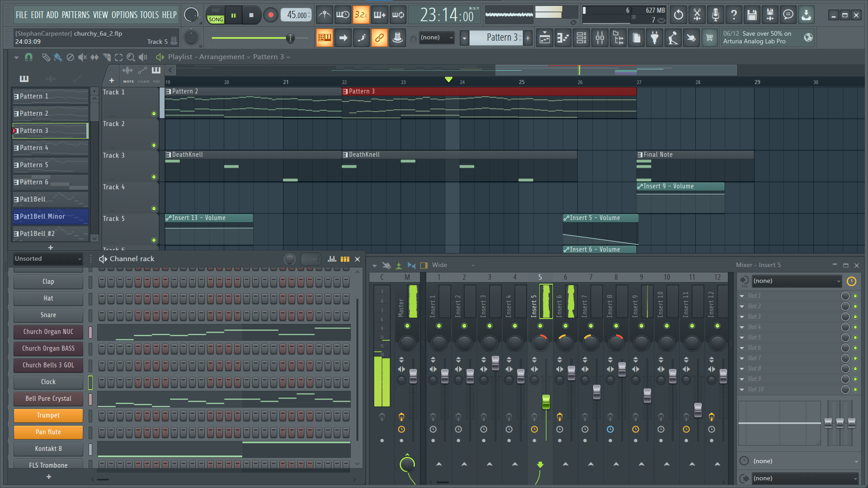This screenshot has height=488, width=868.
Task: Open the TOOLS menu
Action: coord(149,15)
